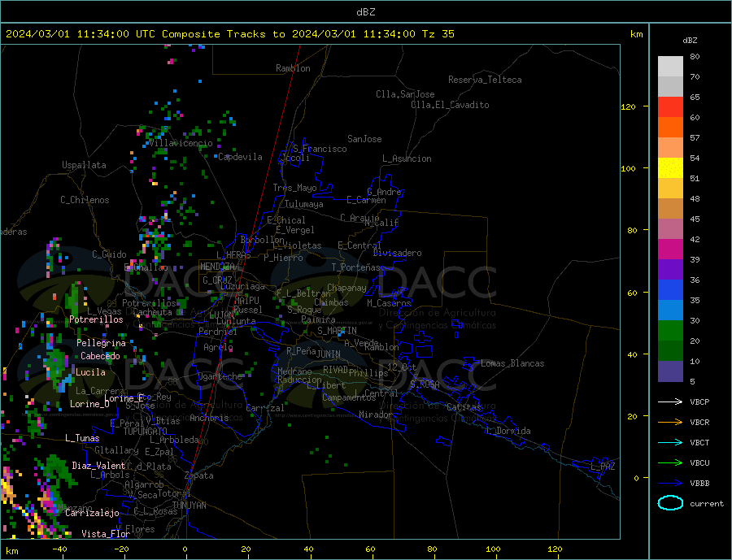732x560 pixels.
Task: Click the Carrizalejo label
Action: click(92, 514)
